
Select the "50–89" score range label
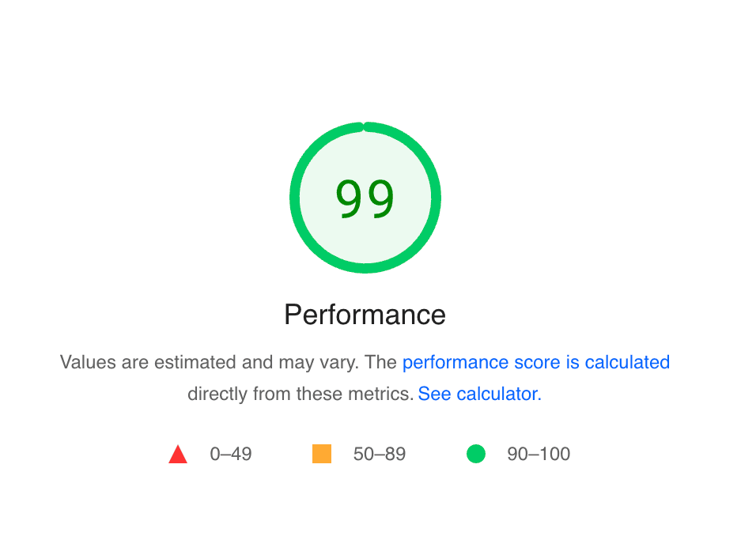[x=380, y=455]
